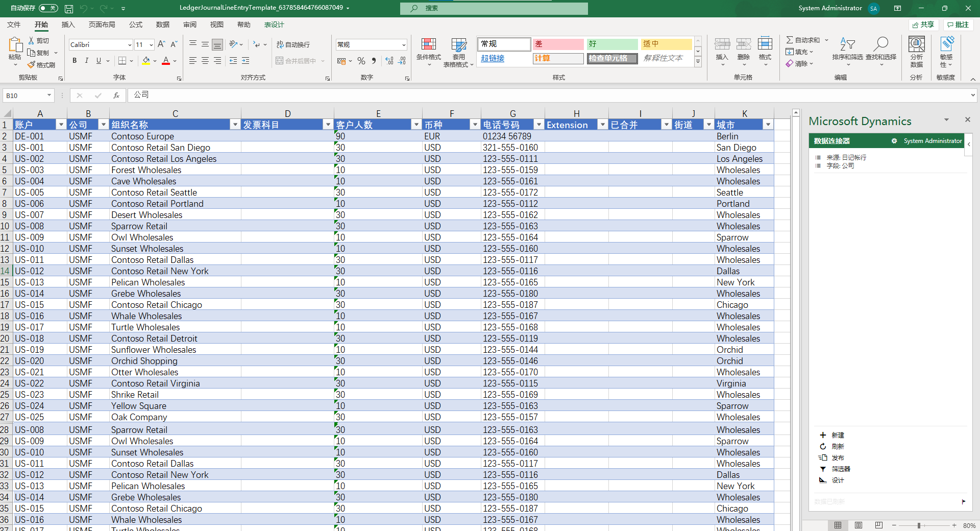Switch to the 数据 ribbon tab
Screen dimensions: 980x531
163,25
